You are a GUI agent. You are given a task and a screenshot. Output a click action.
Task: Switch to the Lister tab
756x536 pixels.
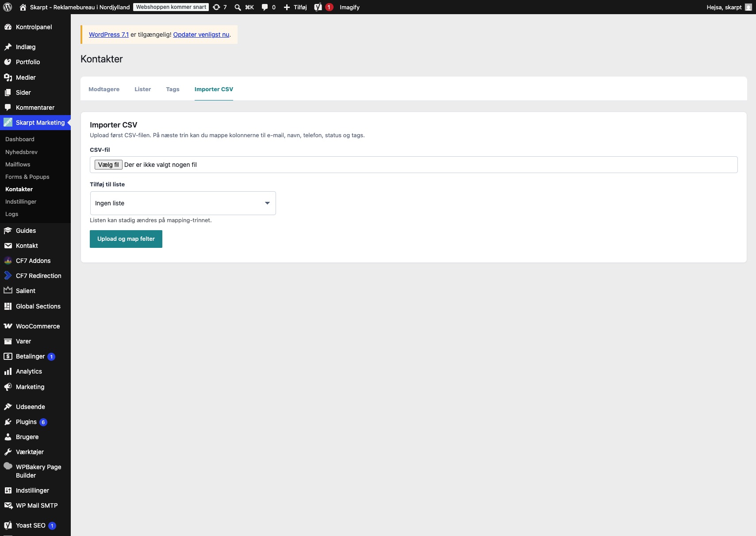coord(142,89)
